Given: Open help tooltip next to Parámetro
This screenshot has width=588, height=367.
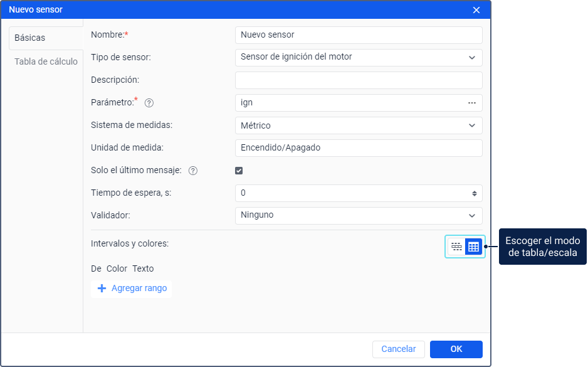Looking at the screenshot, I should coord(149,103).
